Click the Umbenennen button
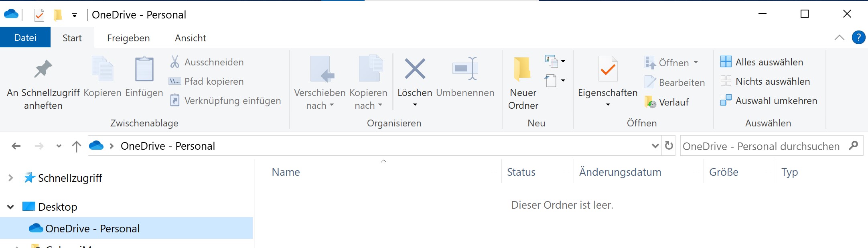The height and width of the screenshot is (248, 868). pos(465,77)
